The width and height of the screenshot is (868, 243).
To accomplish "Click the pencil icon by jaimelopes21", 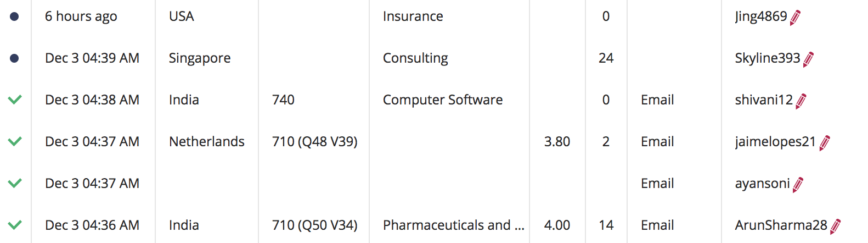I will point(825,143).
